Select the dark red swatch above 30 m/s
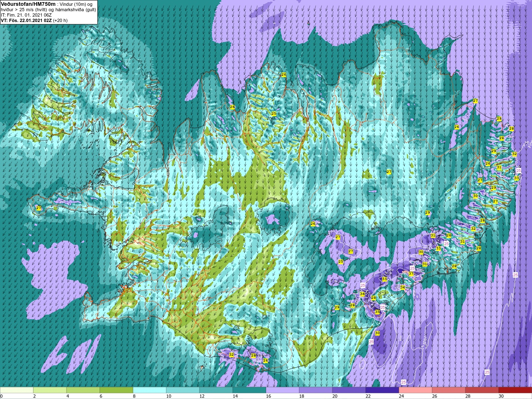Screen dimensions: 532x399 coord(515,390)
